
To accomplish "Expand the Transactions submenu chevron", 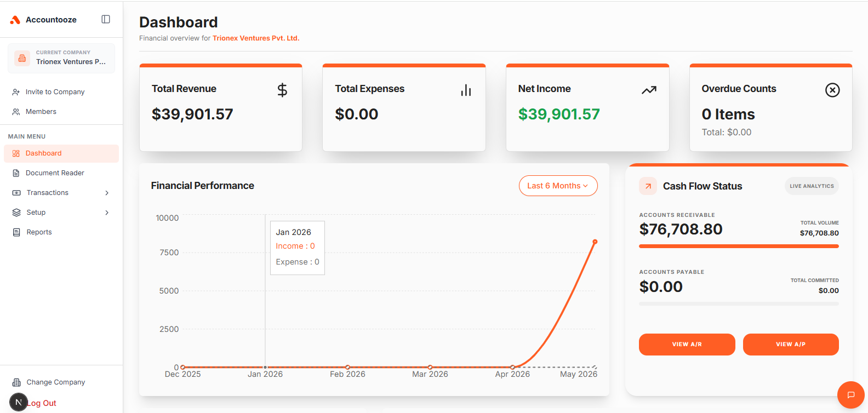I will tap(107, 193).
